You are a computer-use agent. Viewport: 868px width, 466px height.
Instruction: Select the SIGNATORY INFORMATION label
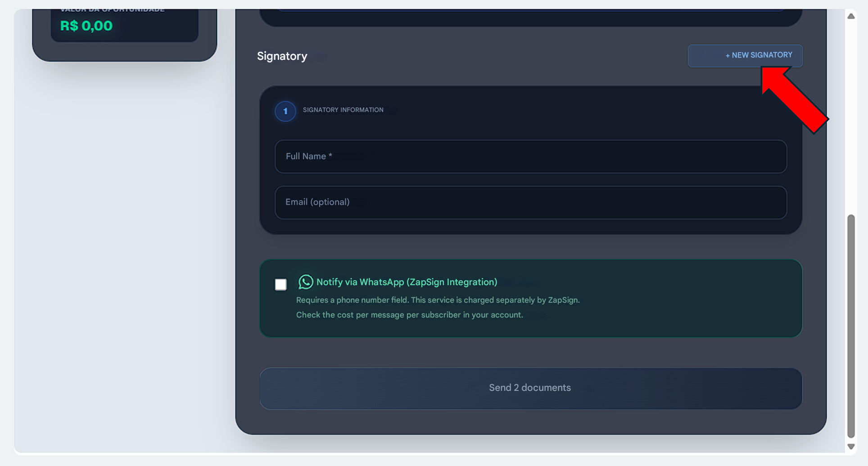pos(343,110)
